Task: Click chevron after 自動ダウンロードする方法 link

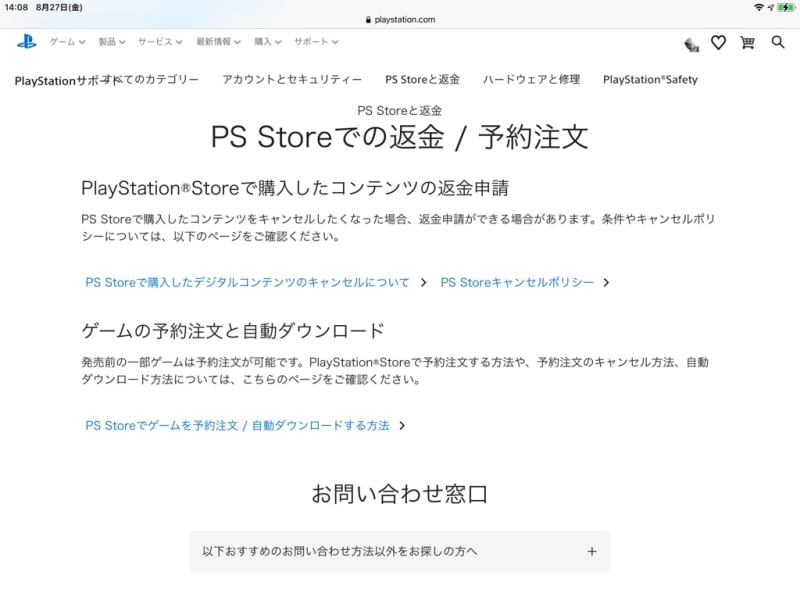Action: coord(402,426)
